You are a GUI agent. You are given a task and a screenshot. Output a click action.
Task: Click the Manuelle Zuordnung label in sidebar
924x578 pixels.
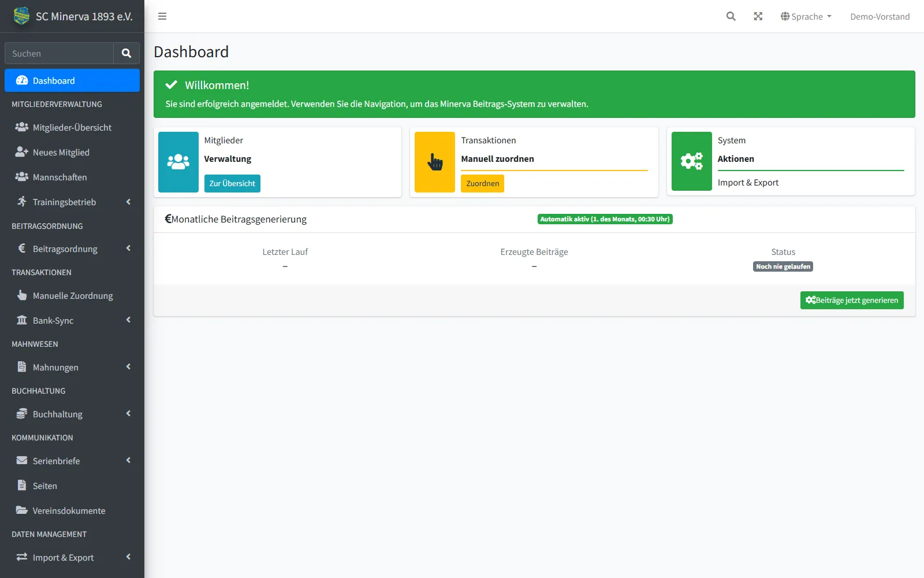73,295
